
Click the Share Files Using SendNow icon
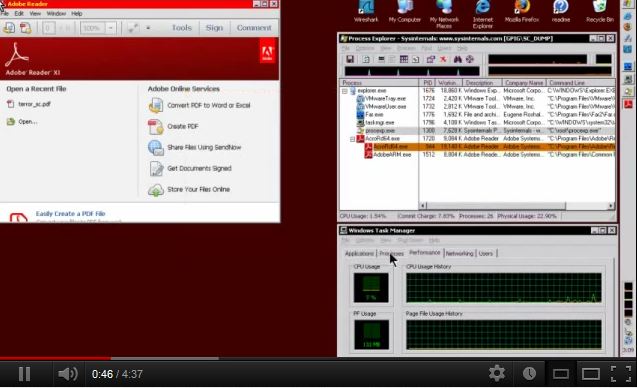pyautogui.click(x=156, y=147)
